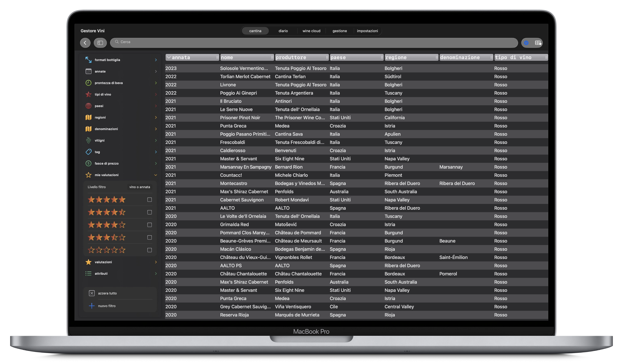This screenshot has height=364, width=623.
Task: Click the tipi di vino star icon
Action: coord(88,94)
